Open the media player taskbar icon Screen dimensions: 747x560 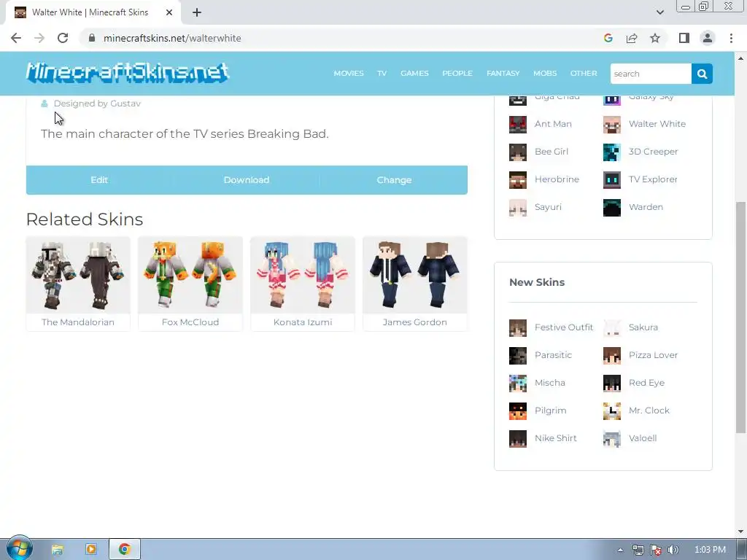pyautogui.click(x=90, y=550)
